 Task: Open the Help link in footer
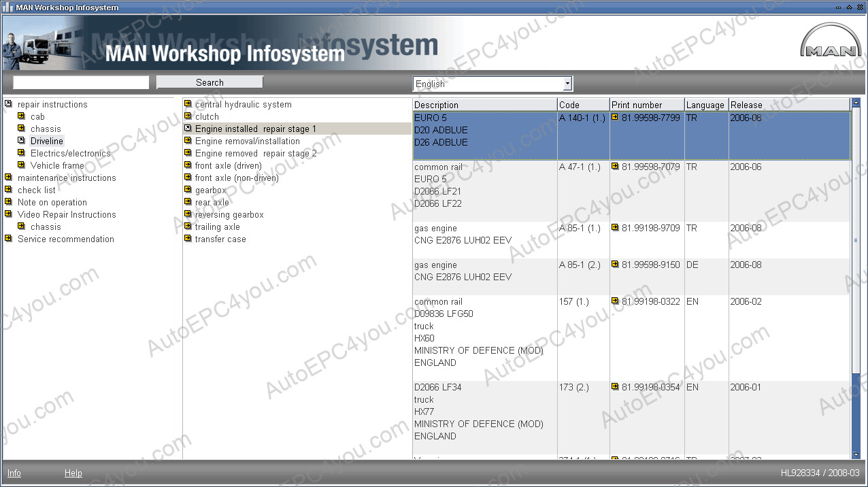(73, 473)
